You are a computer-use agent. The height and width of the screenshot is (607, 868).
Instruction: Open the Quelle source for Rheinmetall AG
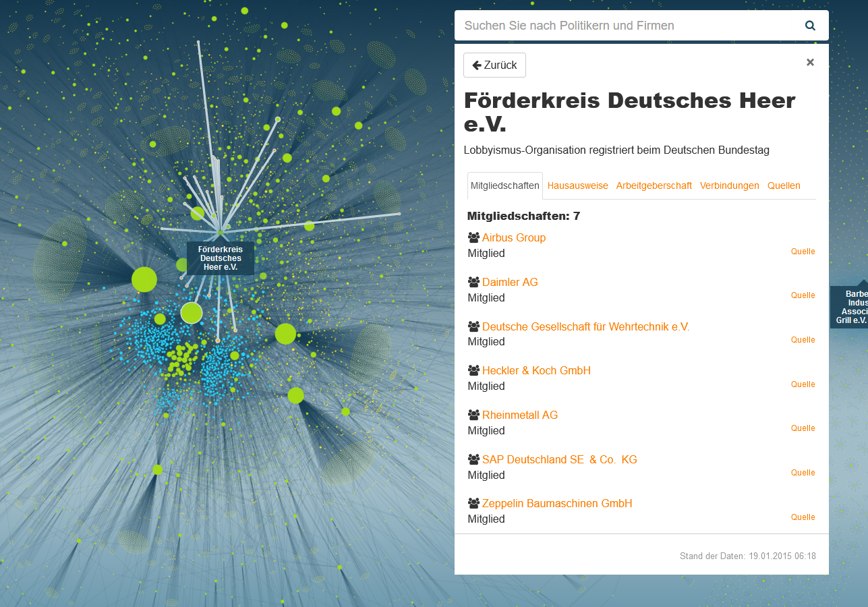[x=803, y=428]
